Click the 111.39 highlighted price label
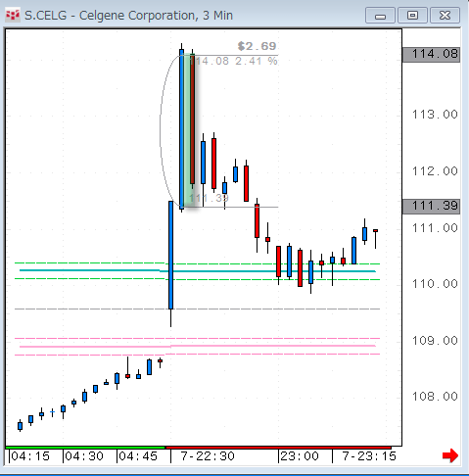Image resolution: width=469 pixels, height=476 pixels. click(431, 206)
